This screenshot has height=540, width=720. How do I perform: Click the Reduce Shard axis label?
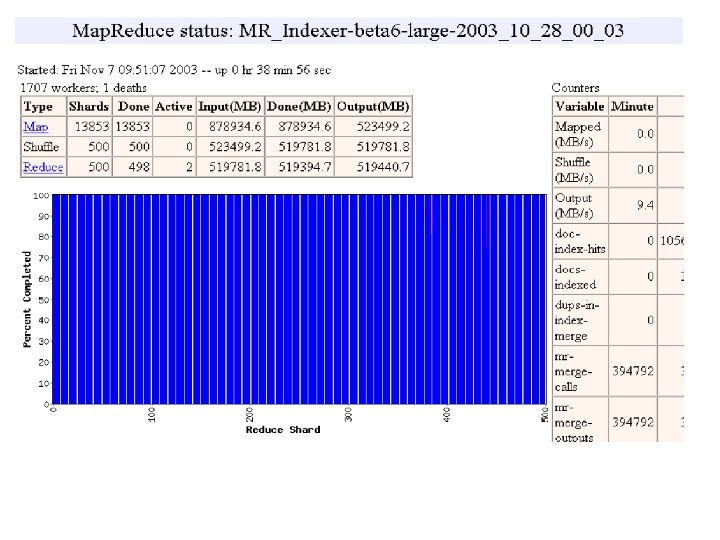pyautogui.click(x=283, y=430)
